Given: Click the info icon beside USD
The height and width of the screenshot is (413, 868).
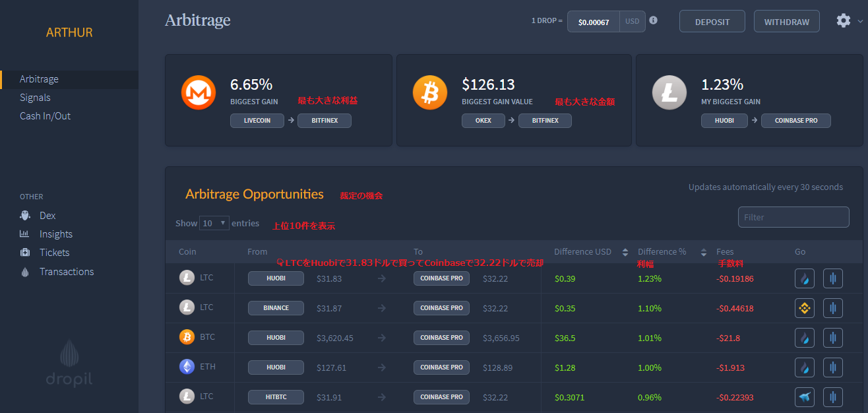Looking at the screenshot, I should (653, 20).
